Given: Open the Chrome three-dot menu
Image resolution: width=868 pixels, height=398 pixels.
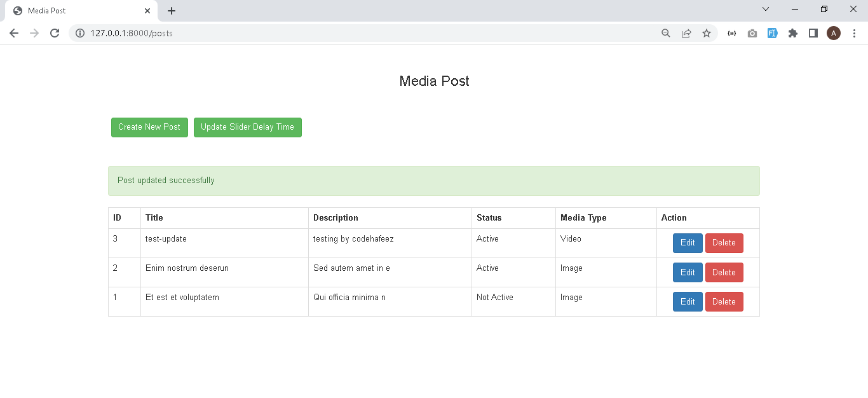Looking at the screenshot, I should [x=854, y=33].
